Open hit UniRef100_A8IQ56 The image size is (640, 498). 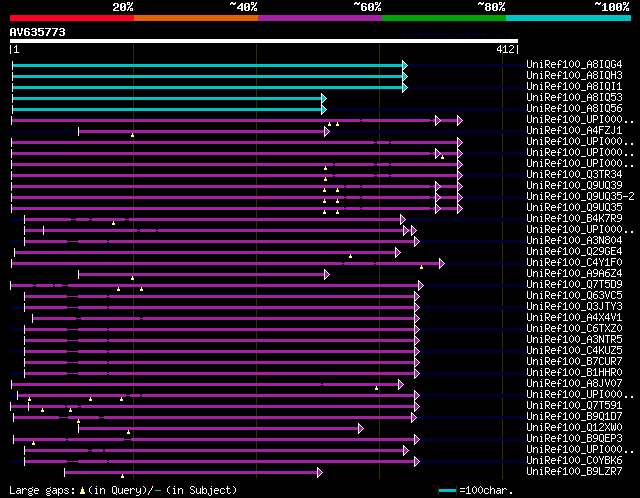(574, 108)
